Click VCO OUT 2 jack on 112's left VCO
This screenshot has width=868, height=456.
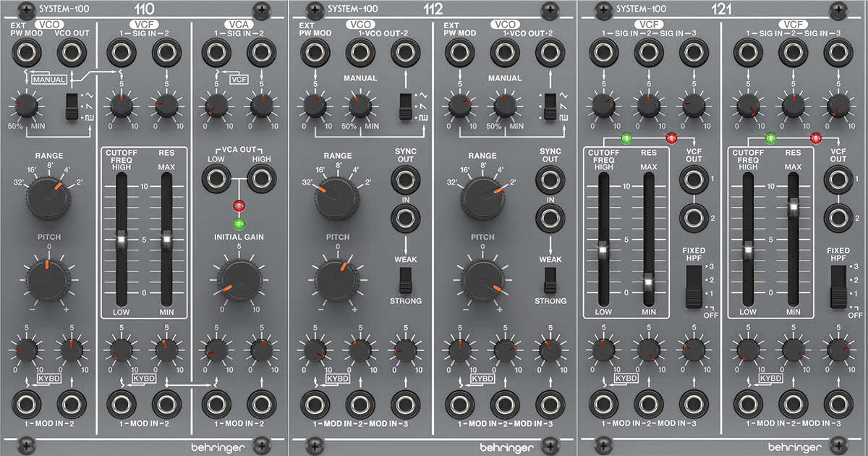pyautogui.click(x=405, y=52)
